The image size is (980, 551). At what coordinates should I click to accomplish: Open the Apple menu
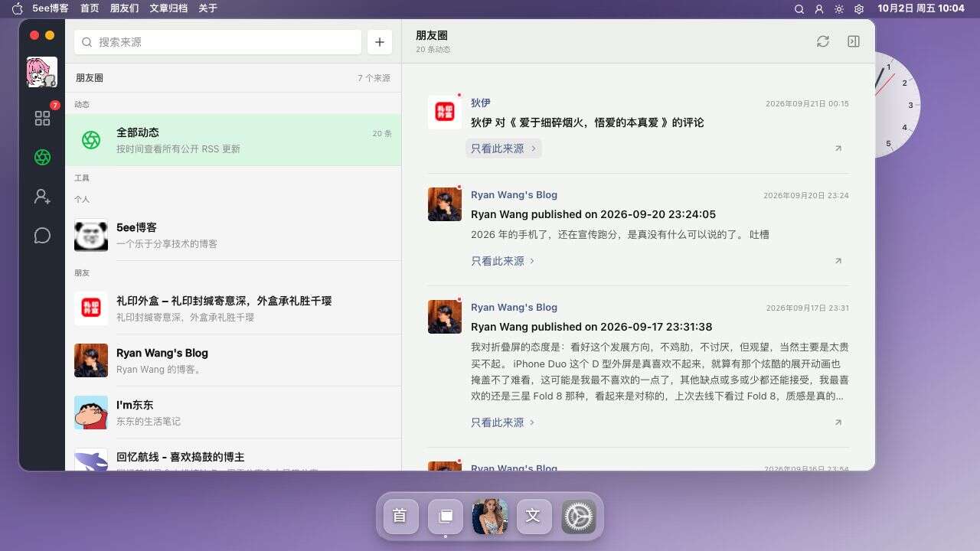tap(18, 8)
